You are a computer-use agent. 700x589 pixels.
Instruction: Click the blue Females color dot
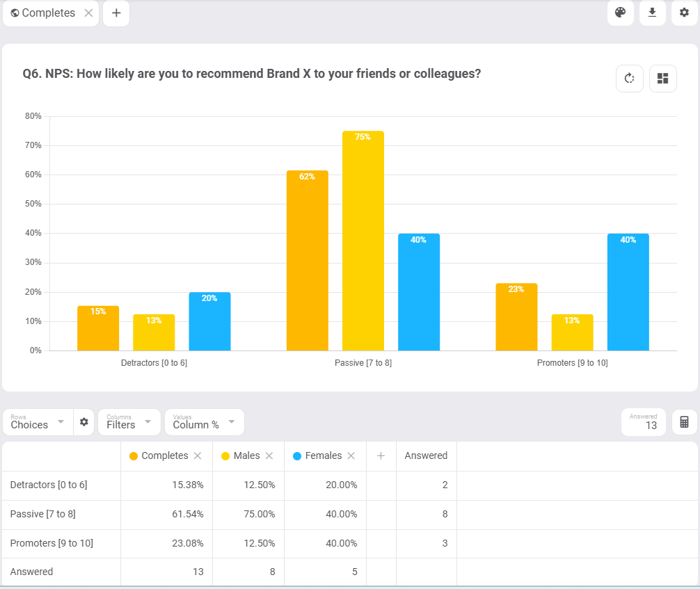pos(297,456)
